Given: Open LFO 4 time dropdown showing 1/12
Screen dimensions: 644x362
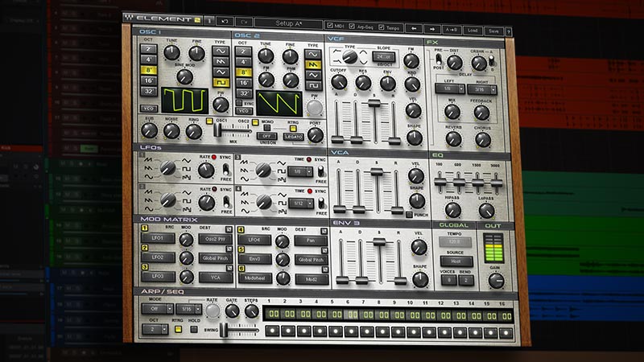Looking at the screenshot, I should point(301,204).
